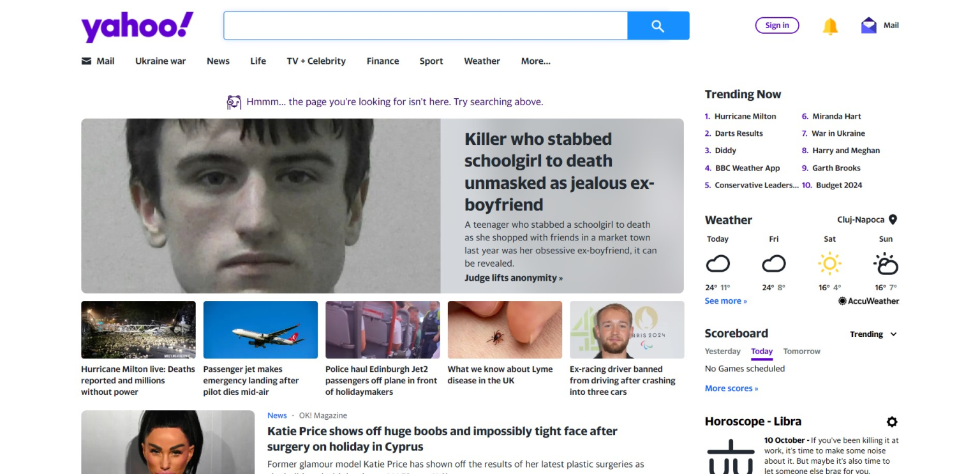Open Hurricane Milton live story thumbnail
This screenshot has width=980, height=474.
(x=138, y=330)
